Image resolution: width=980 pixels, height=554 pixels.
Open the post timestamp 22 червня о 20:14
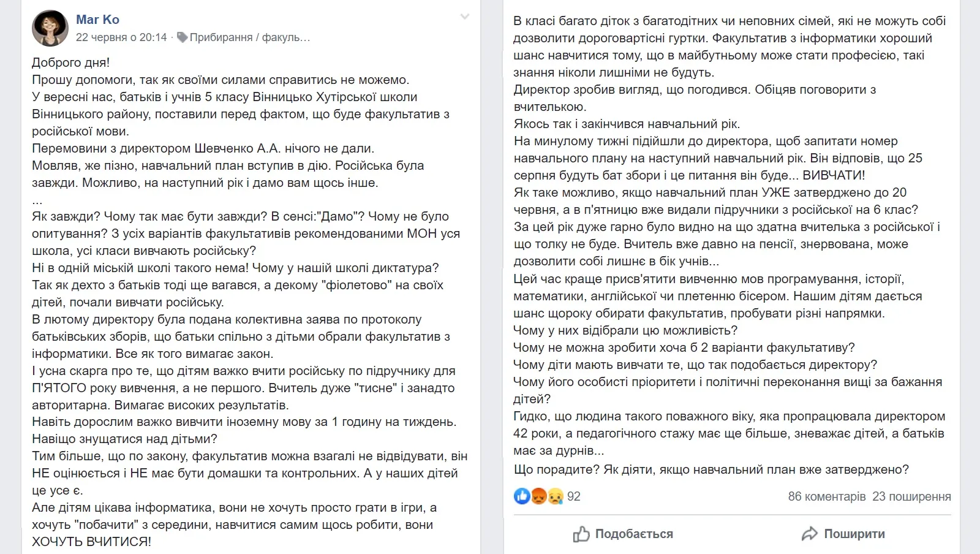(121, 37)
